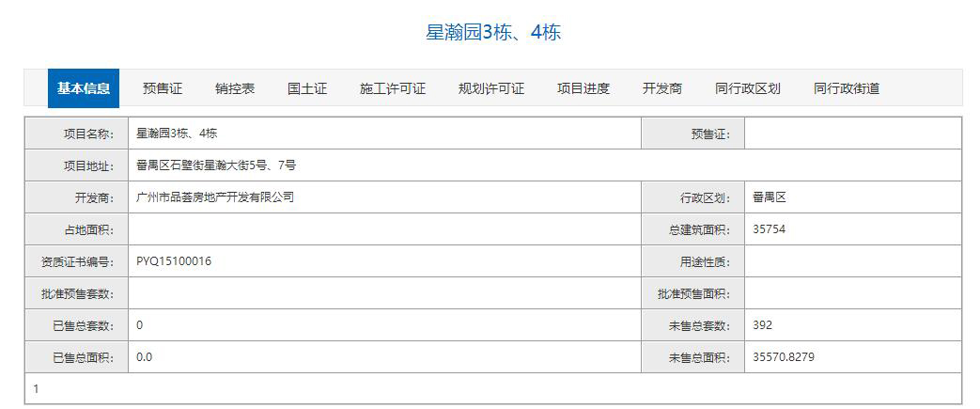Open the 开发商 tab

pyautogui.click(x=662, y=88)
